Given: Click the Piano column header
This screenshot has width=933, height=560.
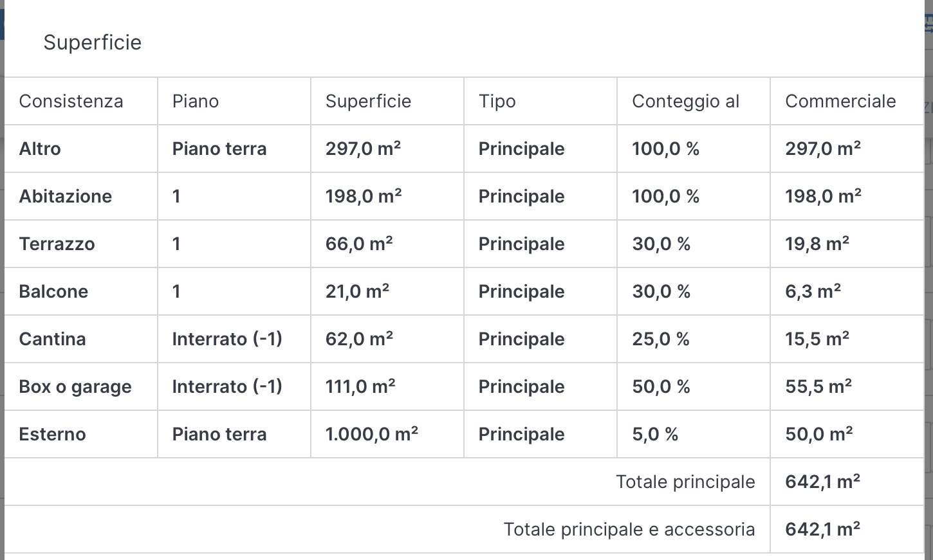Looking at the screenshot, I should pos(196,101).
